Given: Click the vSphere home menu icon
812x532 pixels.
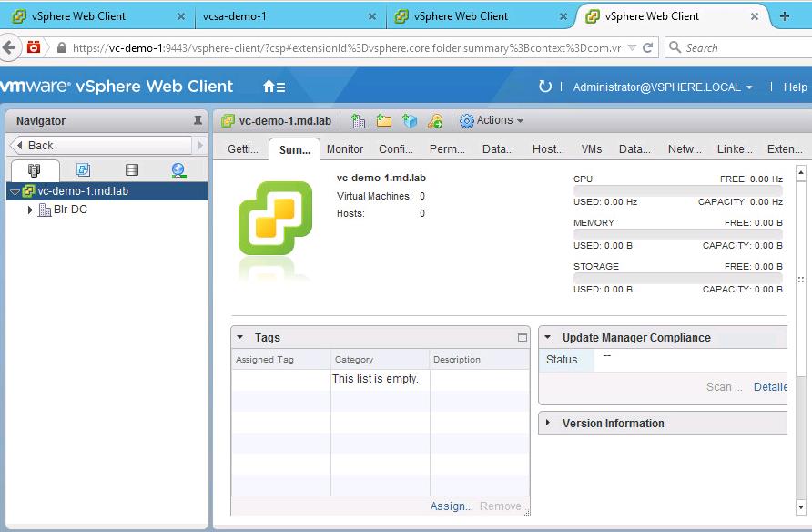Looking at the screenshot, I should point(274,87).
